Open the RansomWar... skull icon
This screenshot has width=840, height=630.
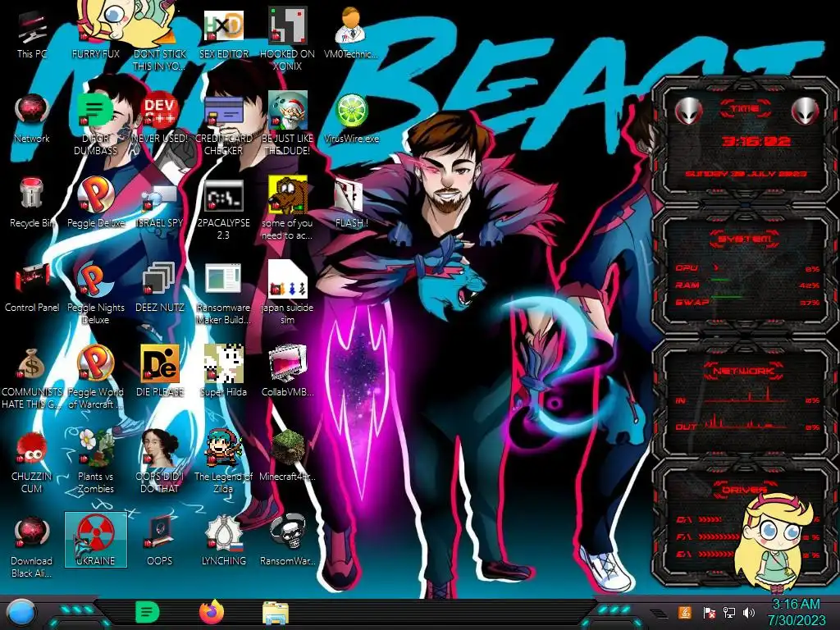click(287, 541)
